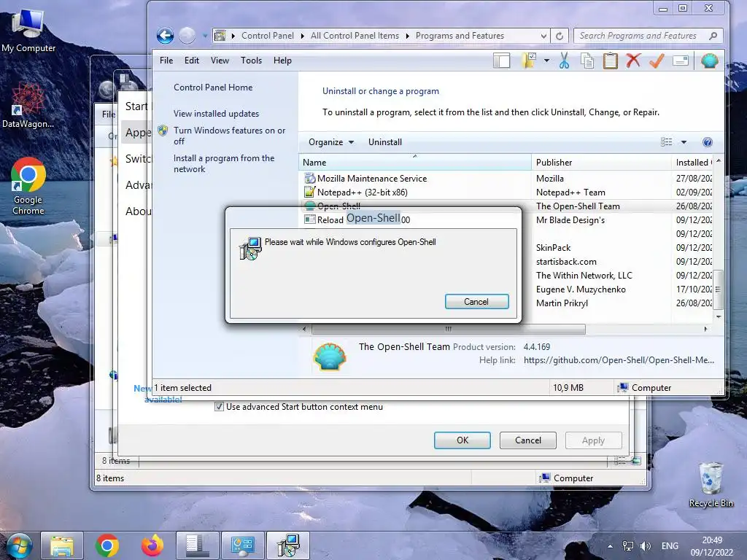Screen dimensions: 747x560
Task: Click the Change your view icon
Action: tap(667, 142)
